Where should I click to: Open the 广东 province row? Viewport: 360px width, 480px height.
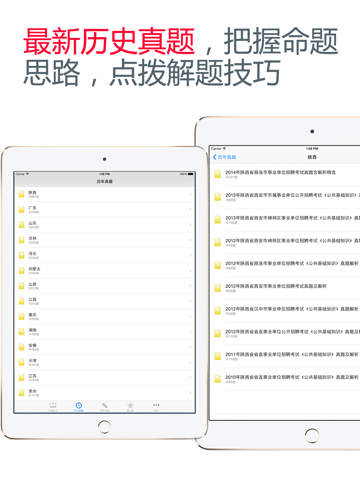click(104, 210)
